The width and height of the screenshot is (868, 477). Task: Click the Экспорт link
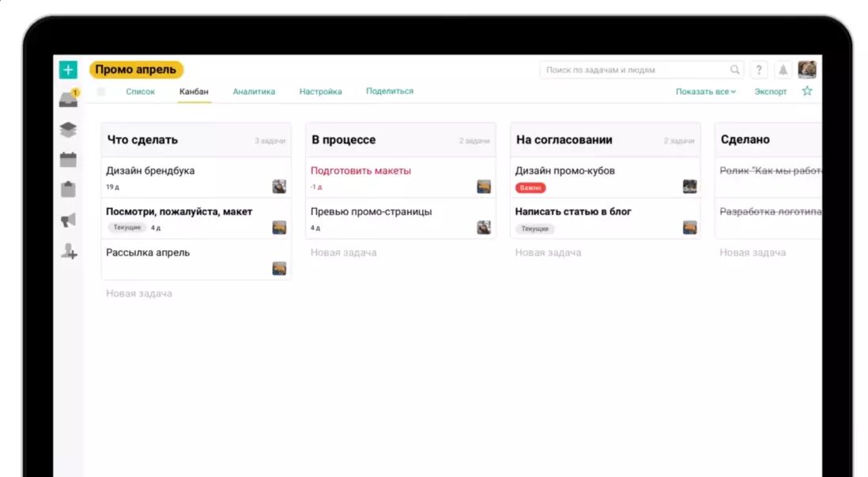pos(770,92)
